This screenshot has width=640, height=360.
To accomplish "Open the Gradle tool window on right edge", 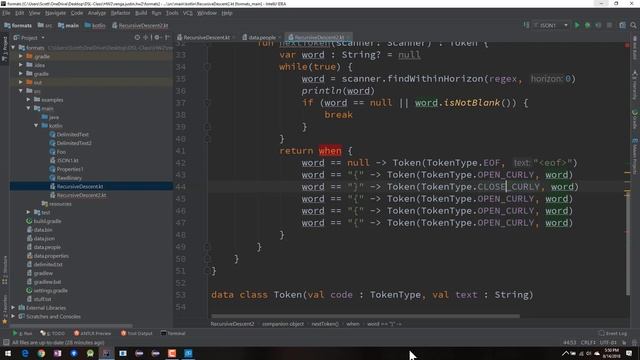I will pos(635,119).
